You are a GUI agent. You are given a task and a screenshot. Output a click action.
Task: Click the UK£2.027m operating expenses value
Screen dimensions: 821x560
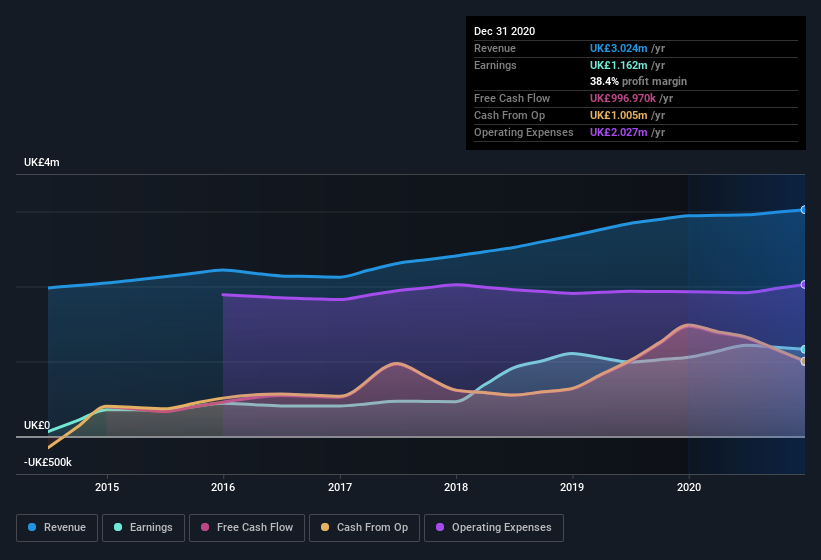pyautogui.click(x=618, y=132)
